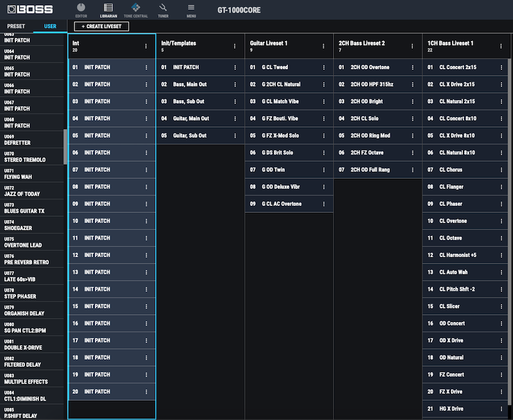Open options for FZ X Drive patch
This screenshot has width=513, height=420.
point(501,392)
